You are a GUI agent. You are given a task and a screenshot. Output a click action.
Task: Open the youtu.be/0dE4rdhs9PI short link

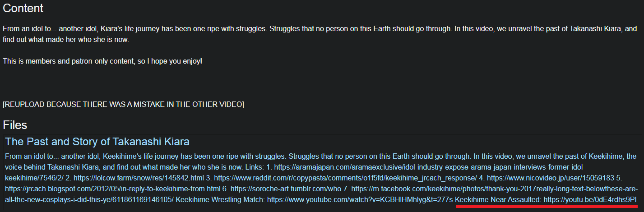[590, 199]
